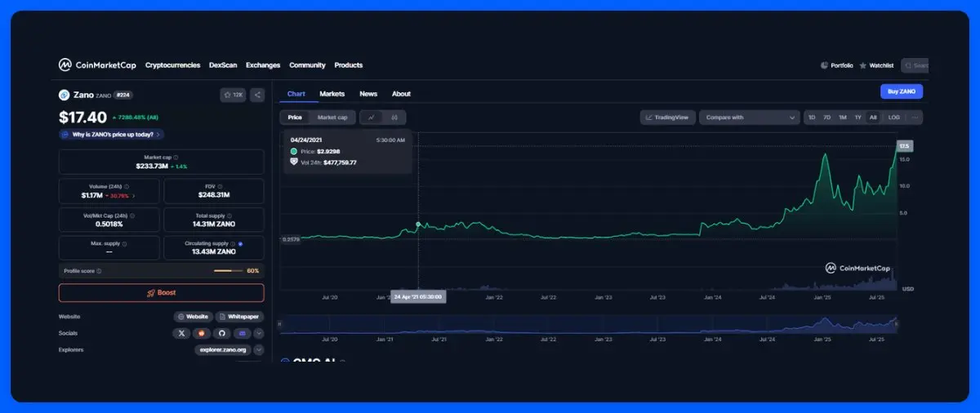Click the Profile score info icon

click(x=99, y=270)
